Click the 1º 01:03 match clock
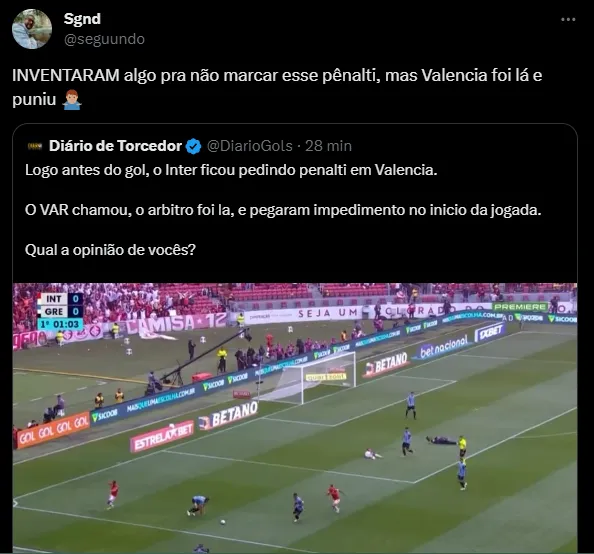Viewport: 594px width, 554px height. pos(60,324)
